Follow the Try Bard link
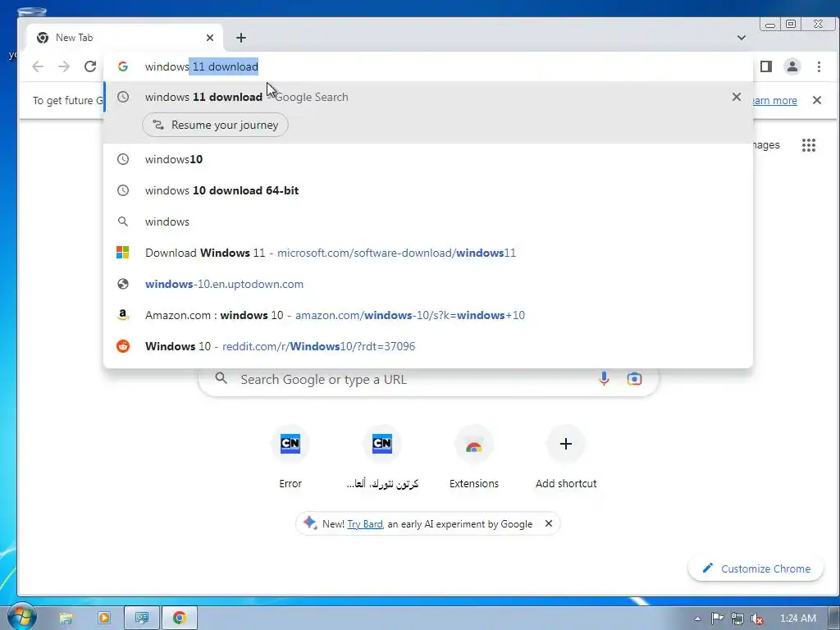 (x=365, y=524)
